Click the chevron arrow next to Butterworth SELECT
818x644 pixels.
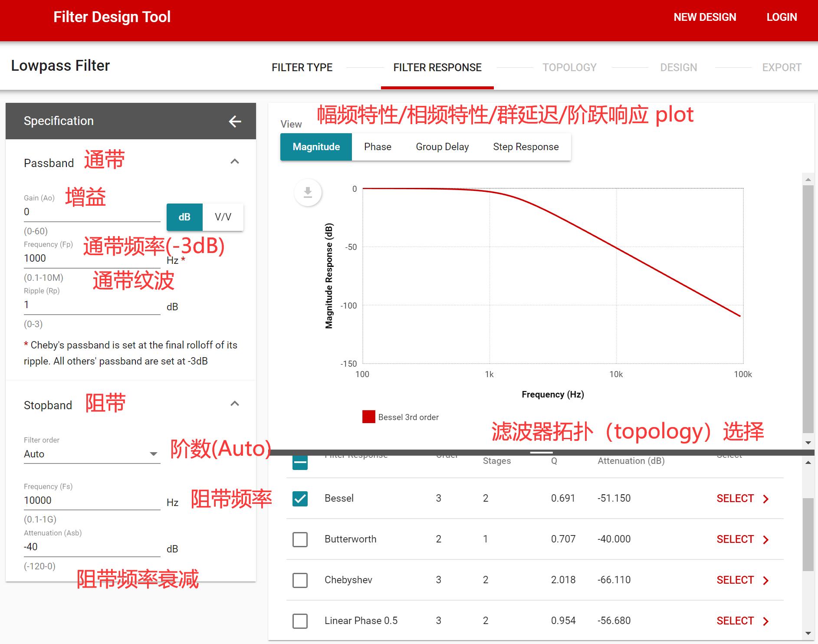click(766, 540)
